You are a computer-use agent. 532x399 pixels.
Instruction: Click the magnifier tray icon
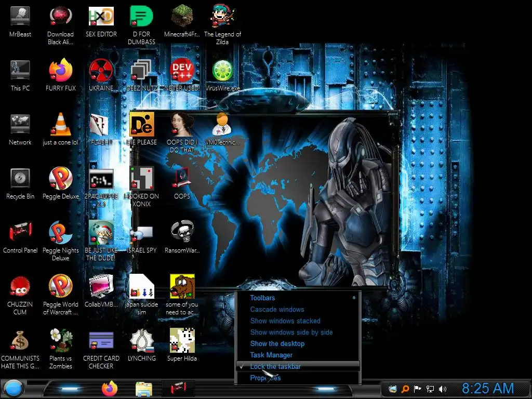405,389
